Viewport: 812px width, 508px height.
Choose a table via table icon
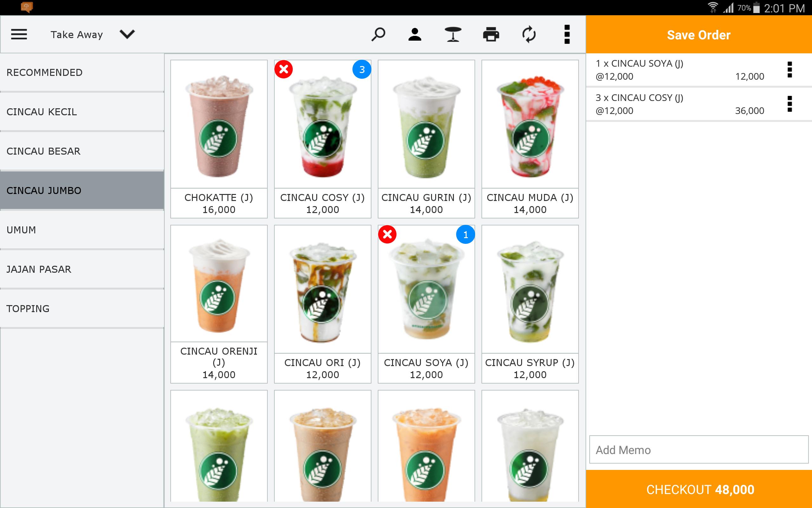pyautogui.click(x=453, y=34)
